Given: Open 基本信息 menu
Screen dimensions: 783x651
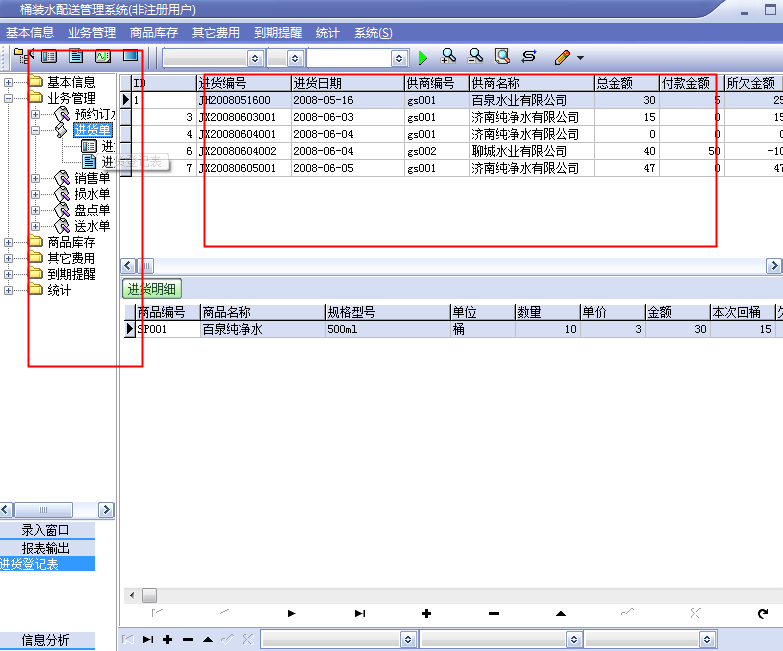Looking at the screenshot, I should 30,32.
